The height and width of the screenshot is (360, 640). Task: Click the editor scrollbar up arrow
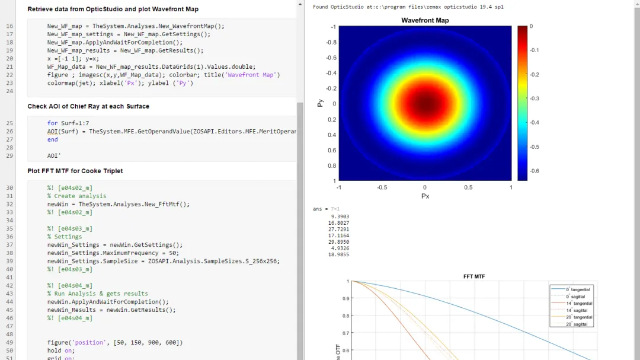pyautogui.click(x=300, y=4)
